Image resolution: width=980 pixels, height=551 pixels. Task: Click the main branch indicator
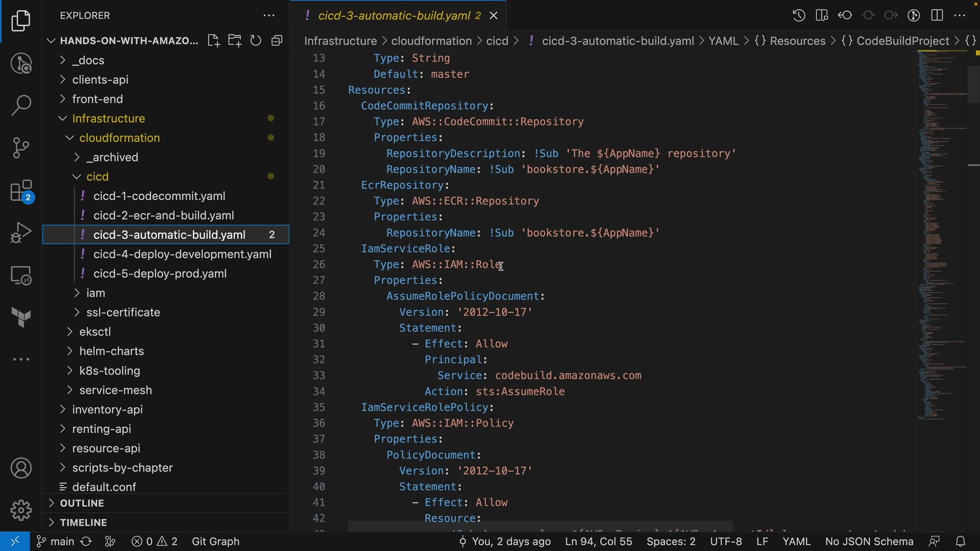coord(56,541)
